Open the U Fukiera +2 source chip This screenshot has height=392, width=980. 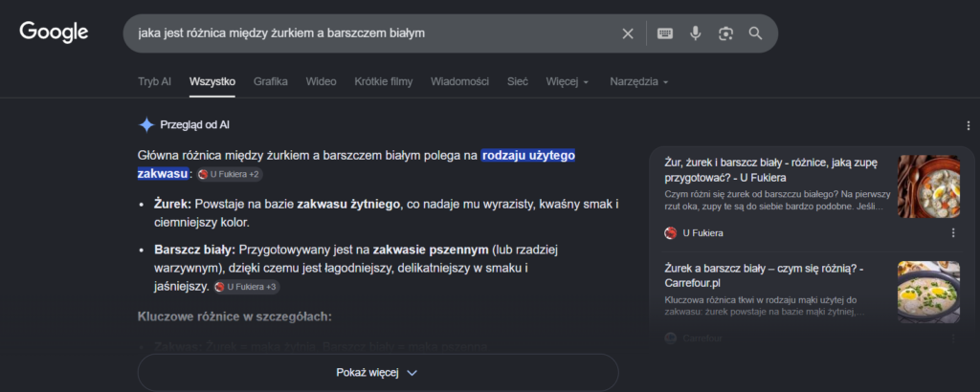[230, 175]
